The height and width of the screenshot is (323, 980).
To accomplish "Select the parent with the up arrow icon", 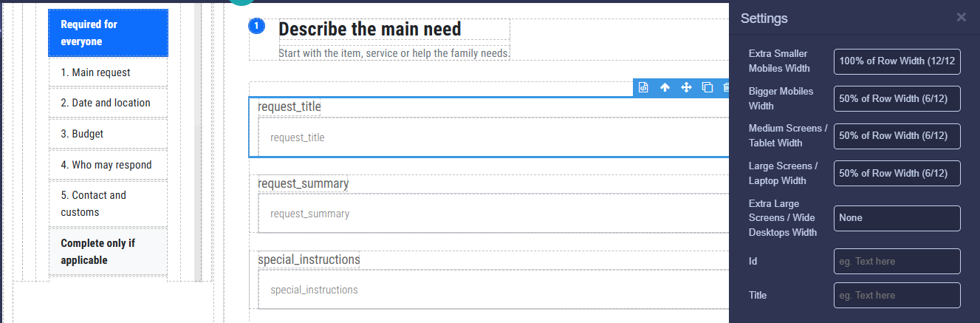I will [x=665, y=87].
